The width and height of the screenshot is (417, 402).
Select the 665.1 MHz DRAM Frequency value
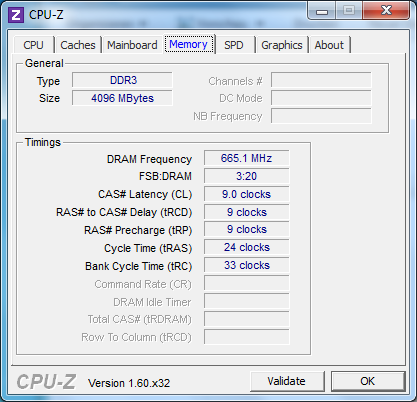[x=247, y=158]
